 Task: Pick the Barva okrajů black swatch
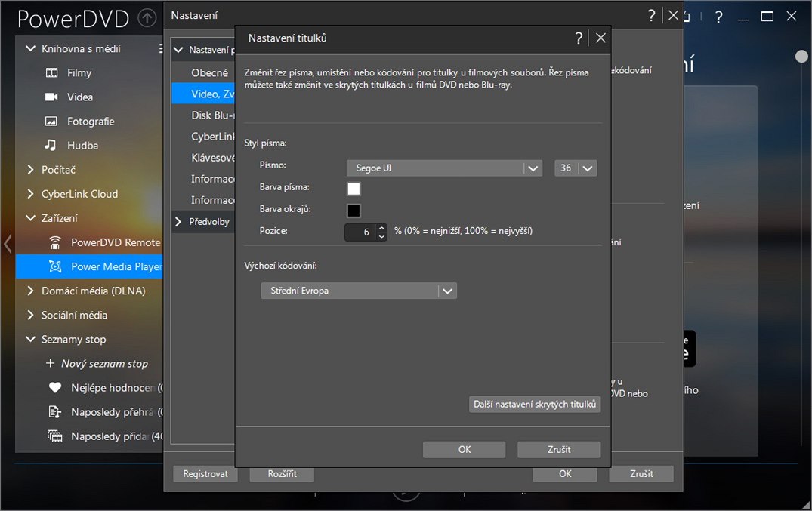point(354,211)
